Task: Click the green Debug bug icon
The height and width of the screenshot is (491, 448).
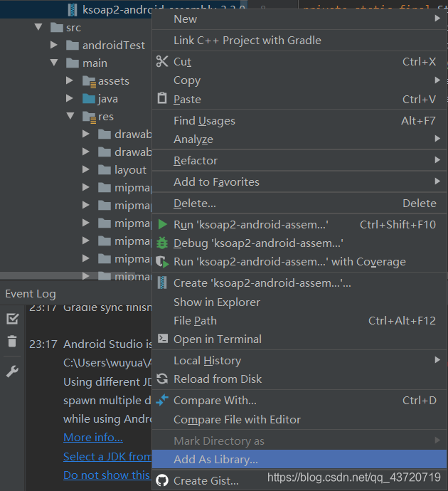Action: [x=162, y=243]
